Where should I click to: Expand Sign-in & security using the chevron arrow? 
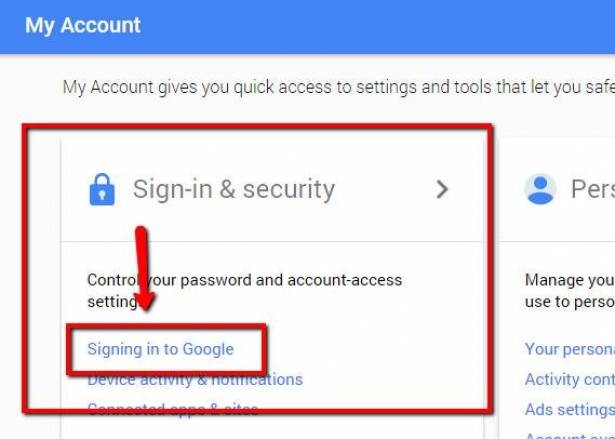[442, 189]
